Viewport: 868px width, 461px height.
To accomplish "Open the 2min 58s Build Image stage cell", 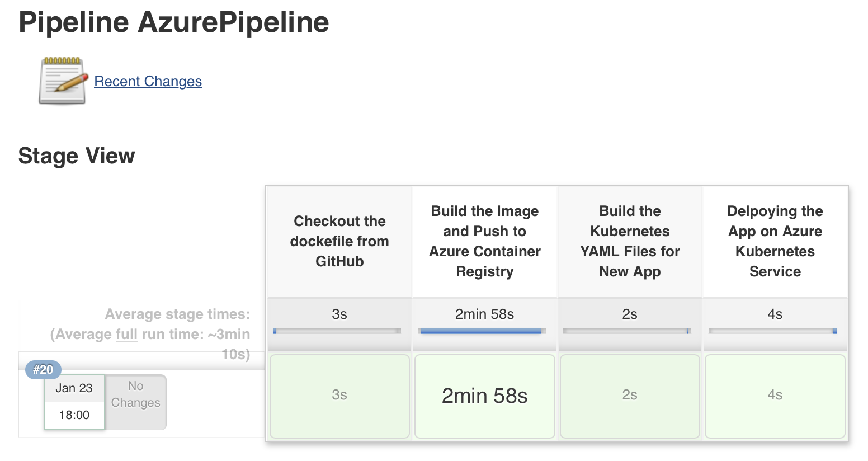I will pyautogui.click(x=484, y=396).
